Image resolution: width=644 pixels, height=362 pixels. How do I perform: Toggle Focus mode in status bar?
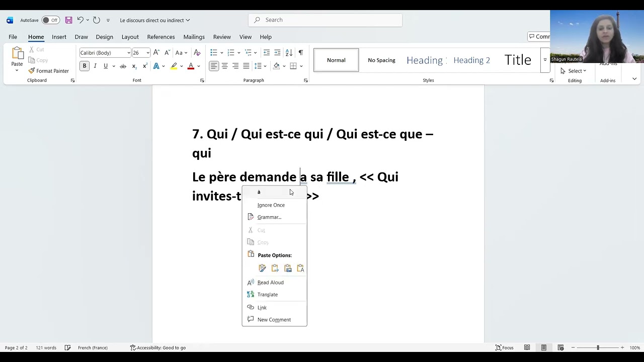[x=505, y=347]
